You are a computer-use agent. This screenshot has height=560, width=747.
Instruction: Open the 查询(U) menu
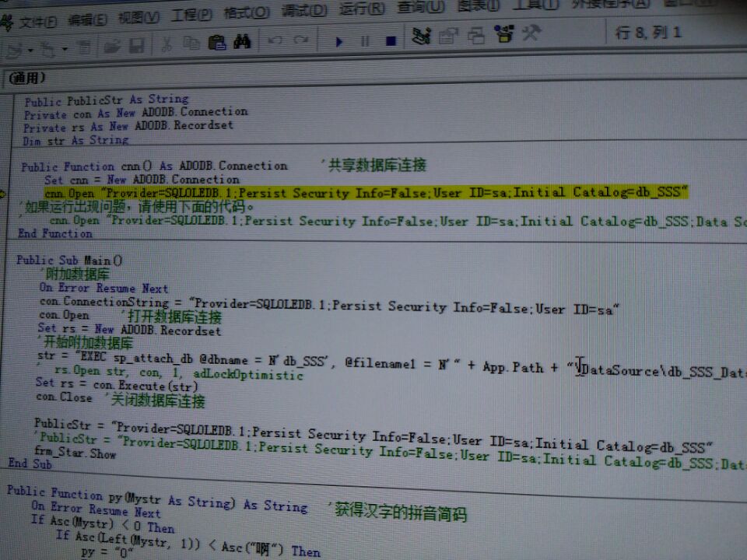pos(421,6)
